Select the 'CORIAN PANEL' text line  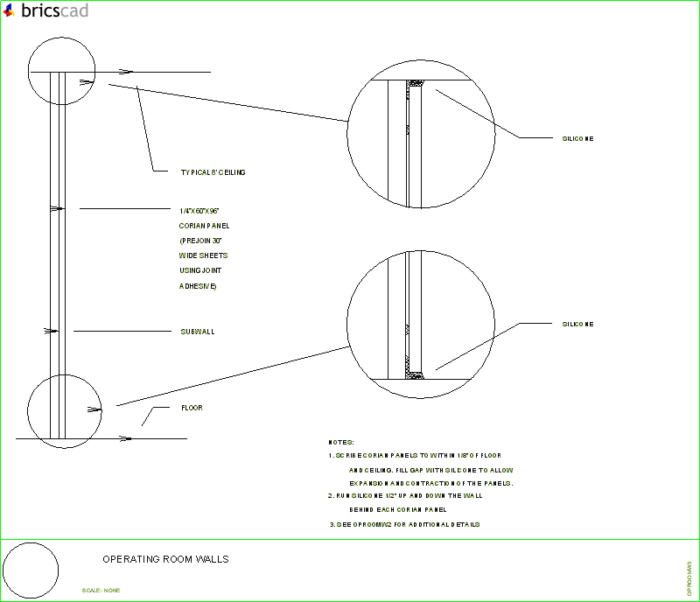click(x=204, y=226)
